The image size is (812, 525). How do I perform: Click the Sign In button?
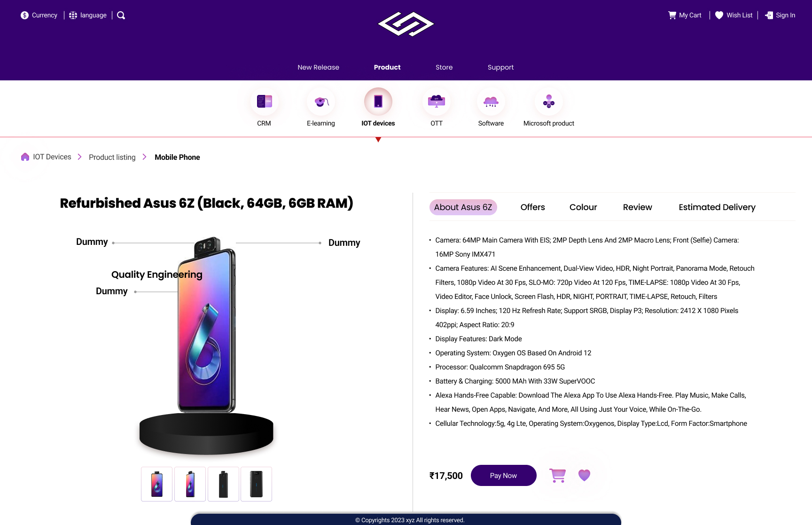pyautogui.click(x=780, y=16)
